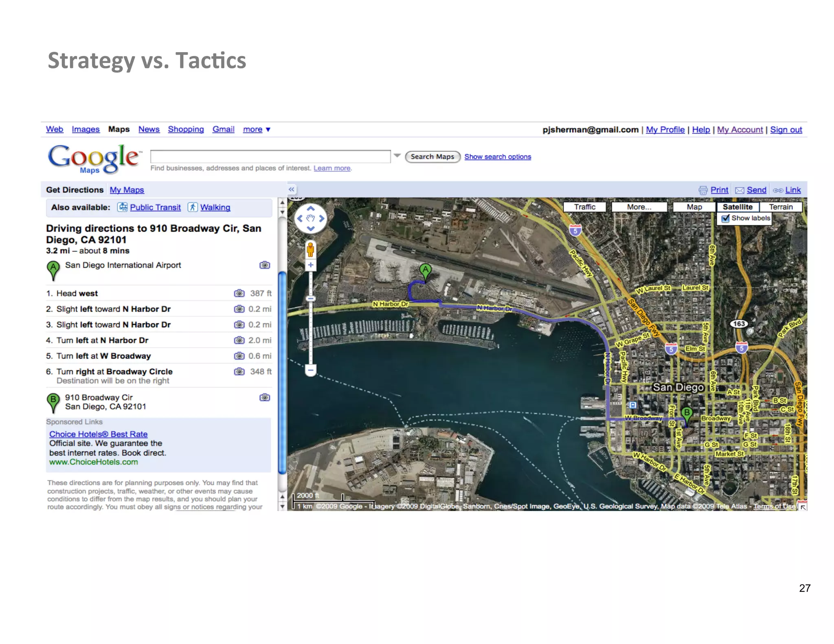
Task: Click the scrollbar down arrow at panel bottom
Action: point(282,507)
